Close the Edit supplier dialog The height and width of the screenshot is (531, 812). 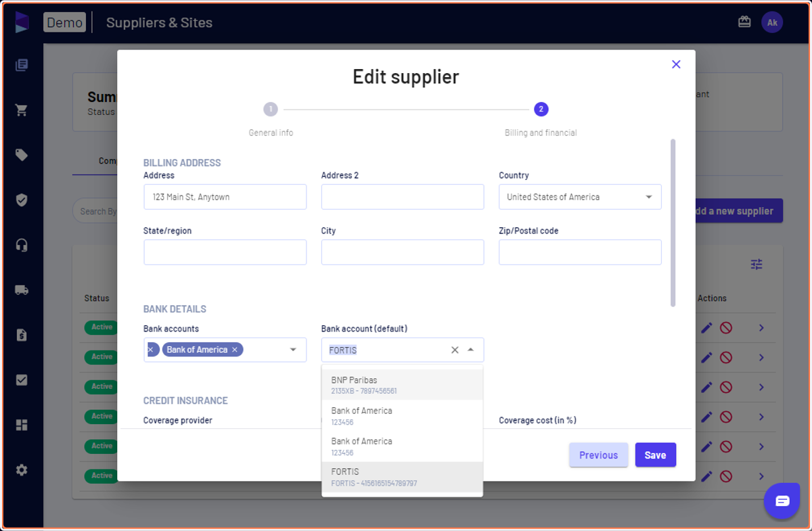coord(676,64)
